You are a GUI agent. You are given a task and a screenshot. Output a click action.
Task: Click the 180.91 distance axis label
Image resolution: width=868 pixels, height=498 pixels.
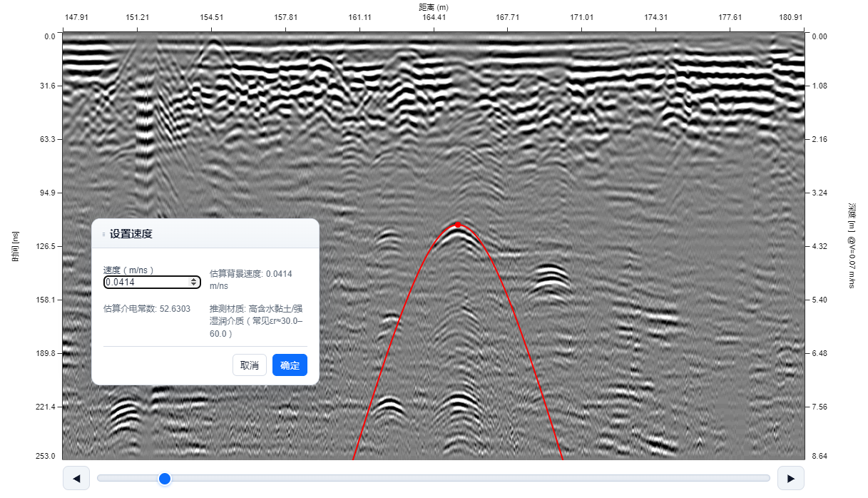[790, 17]
